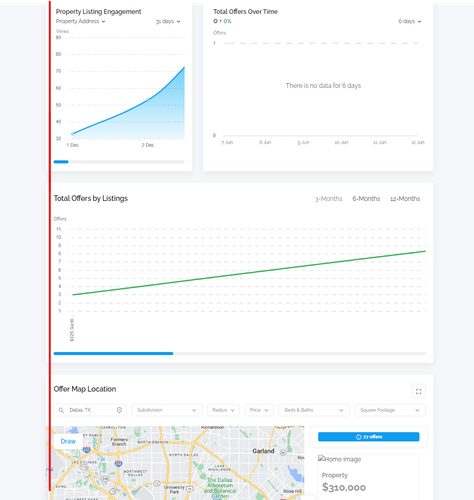The image size is (474, 500).
Task: Click the 1 Dec data point
Action: 72,134
